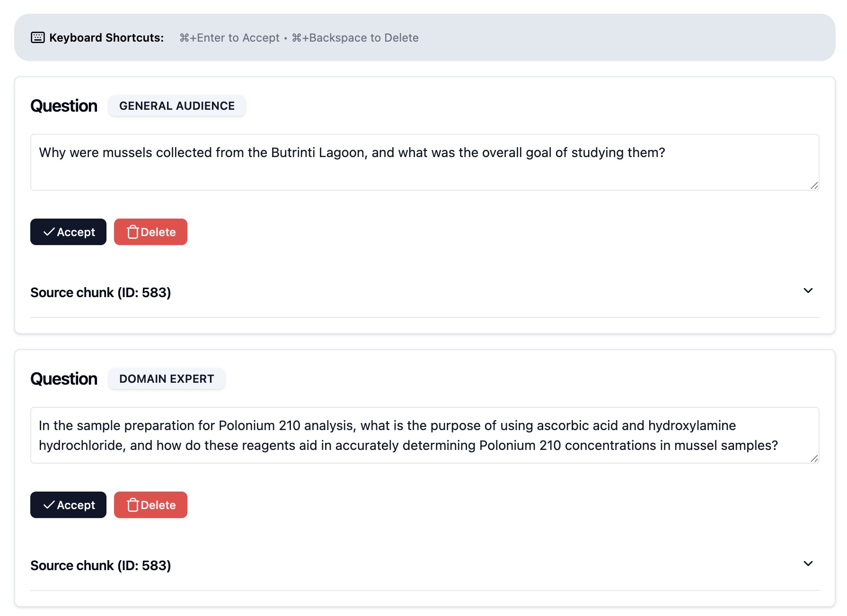Expand the source chunk chevron under the Domain Expert question
The width and height of the screenshot is (847, 616).
[x=808, y=564]
